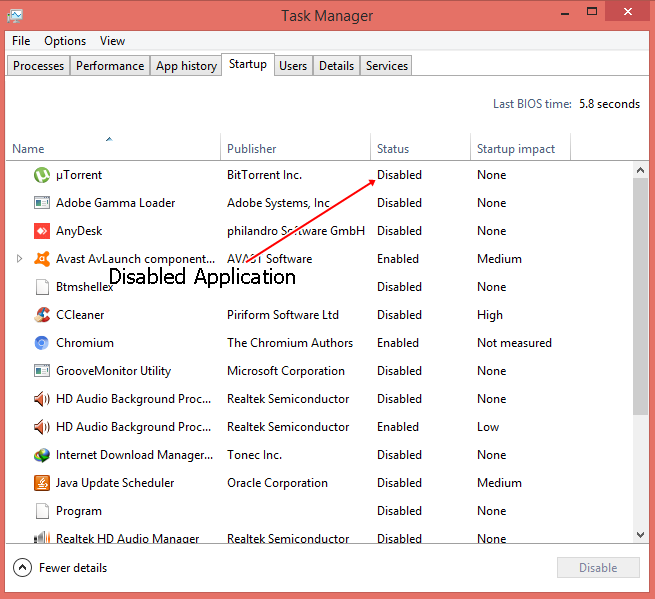Switch to the Processes tab

[x=38, y=66]
